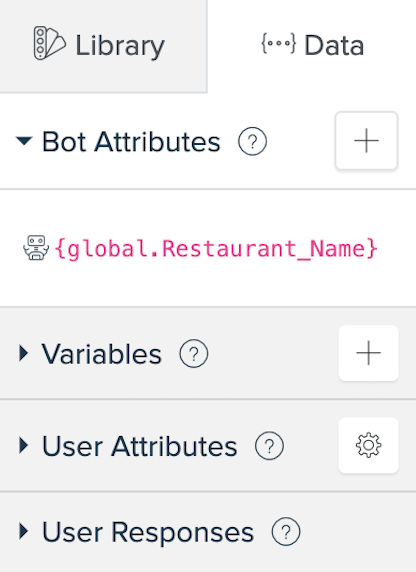Open help for User Responses
The width and height of the screenshot is (416, 572).
pyautogui.click(x=286, y=532)
